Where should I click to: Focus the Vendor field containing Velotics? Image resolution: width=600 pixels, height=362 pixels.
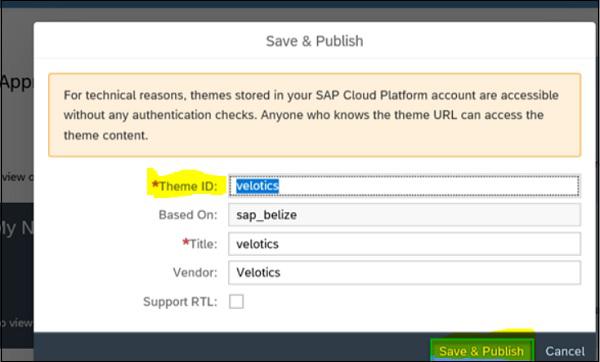click(x=404, y=272)
